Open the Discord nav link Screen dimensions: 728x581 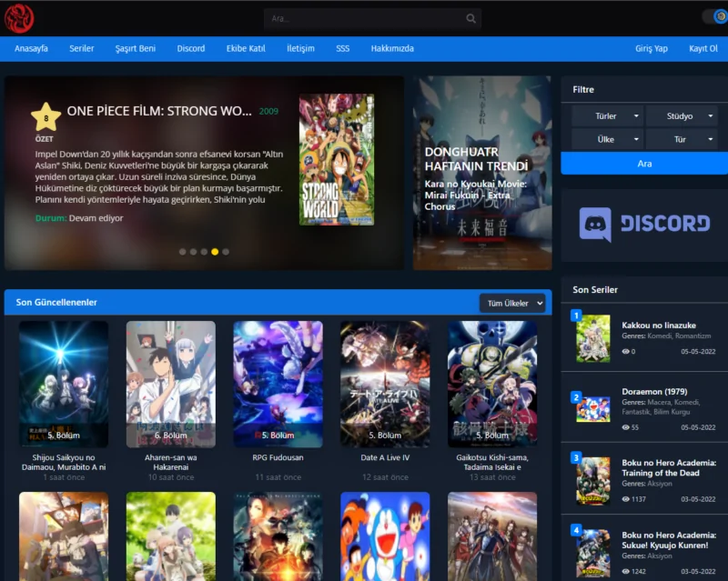pyautogui.click(x=191, y=48)
